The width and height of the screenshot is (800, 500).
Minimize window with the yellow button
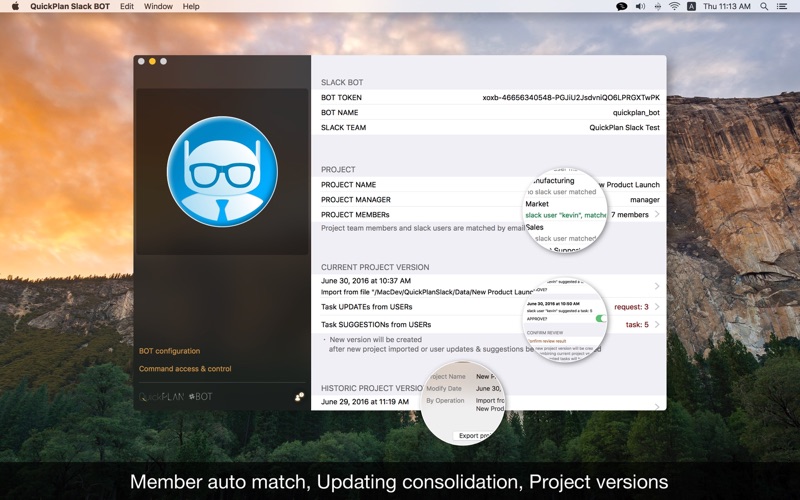(152, 61)
